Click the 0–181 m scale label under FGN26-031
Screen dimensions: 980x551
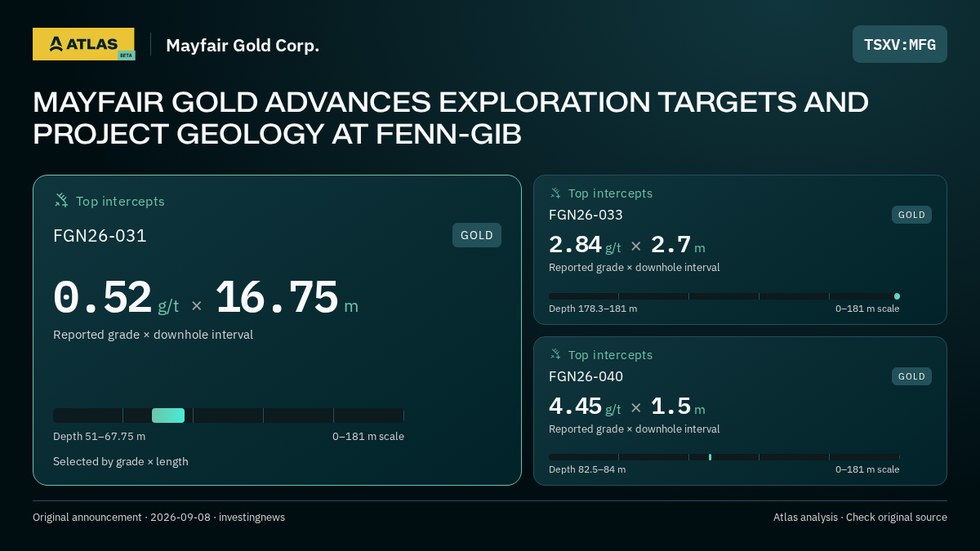pos(368,437)
